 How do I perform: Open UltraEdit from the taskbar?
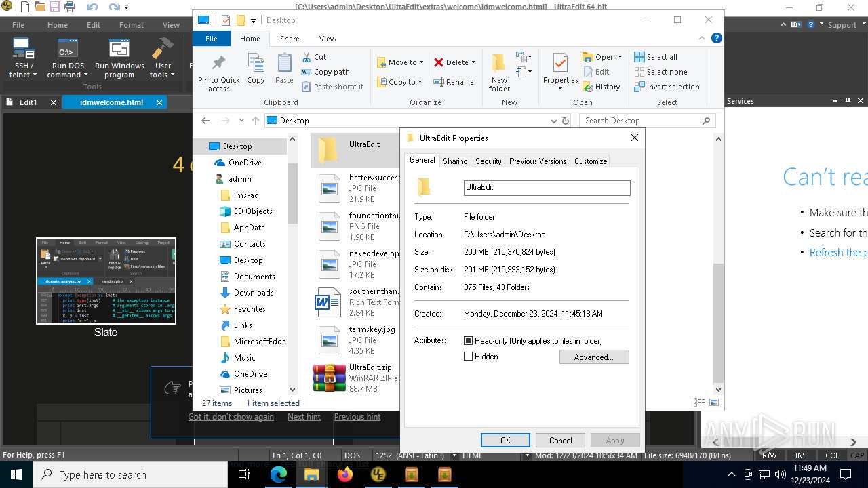pos(378,474)
